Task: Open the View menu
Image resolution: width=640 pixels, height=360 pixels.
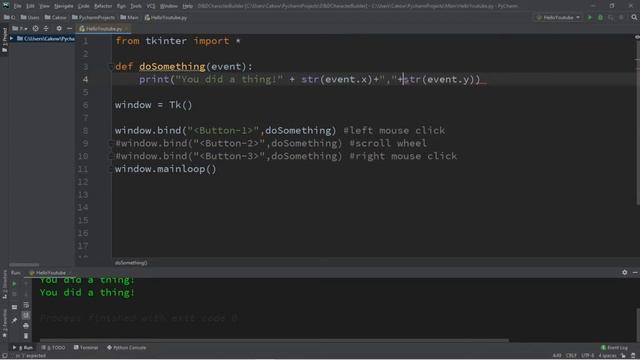Action: pos(44,6)
